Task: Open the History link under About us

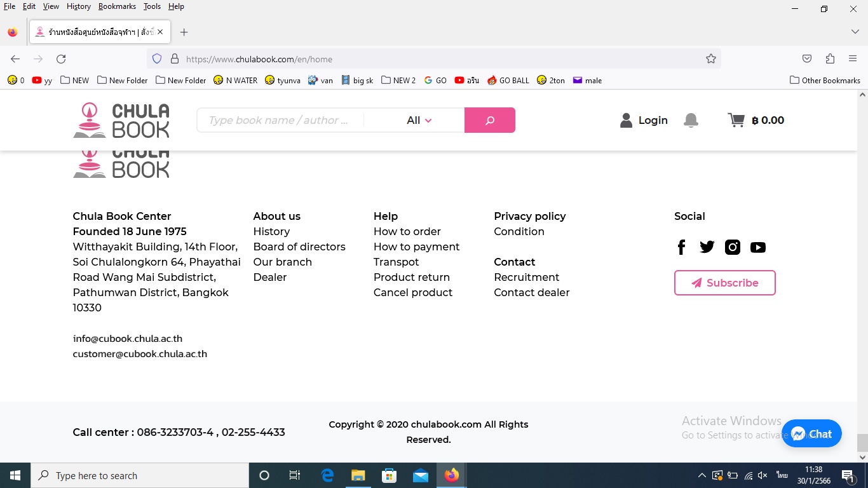Action: pyautogui.click(x=271, y=231)
